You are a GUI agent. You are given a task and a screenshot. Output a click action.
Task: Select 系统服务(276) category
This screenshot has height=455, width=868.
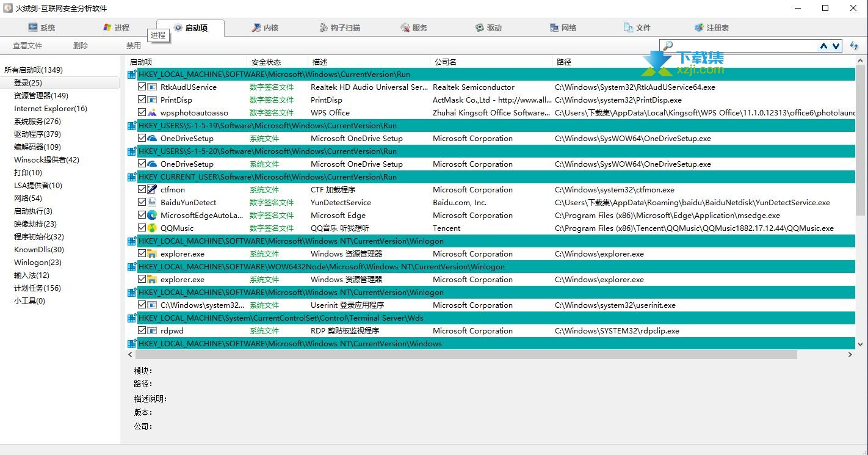tap(37, 121)
